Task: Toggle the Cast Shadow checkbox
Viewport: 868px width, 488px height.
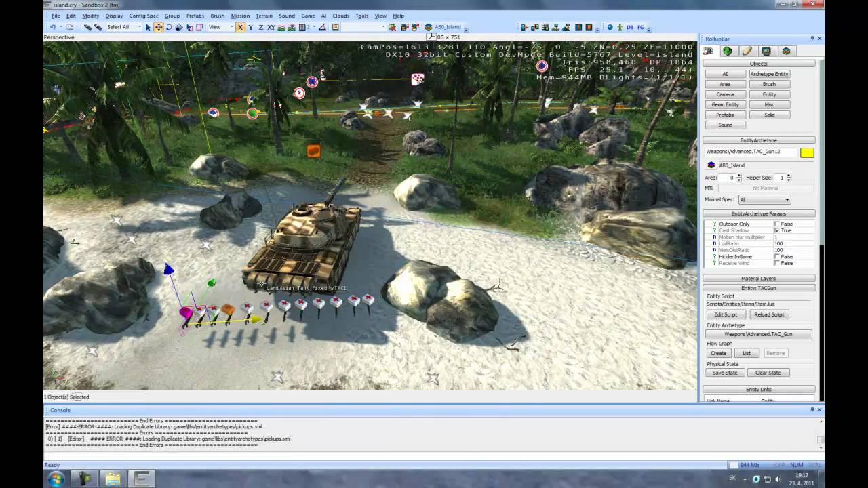Action: point(777,230)
